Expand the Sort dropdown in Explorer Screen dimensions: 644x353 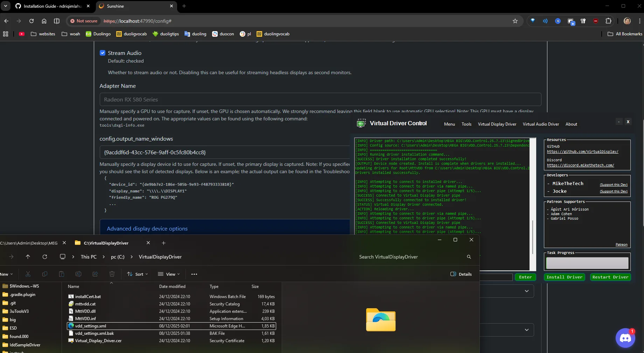(138, 274)
